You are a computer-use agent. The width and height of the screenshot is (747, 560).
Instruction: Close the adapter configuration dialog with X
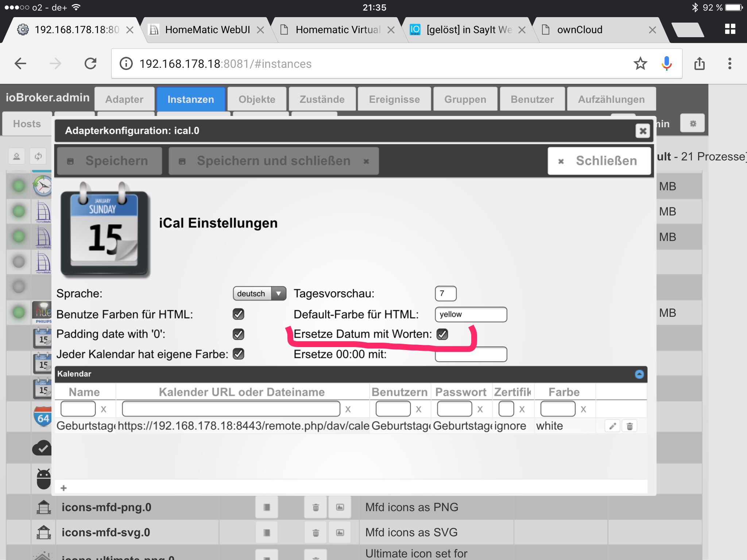click(643, 131)
